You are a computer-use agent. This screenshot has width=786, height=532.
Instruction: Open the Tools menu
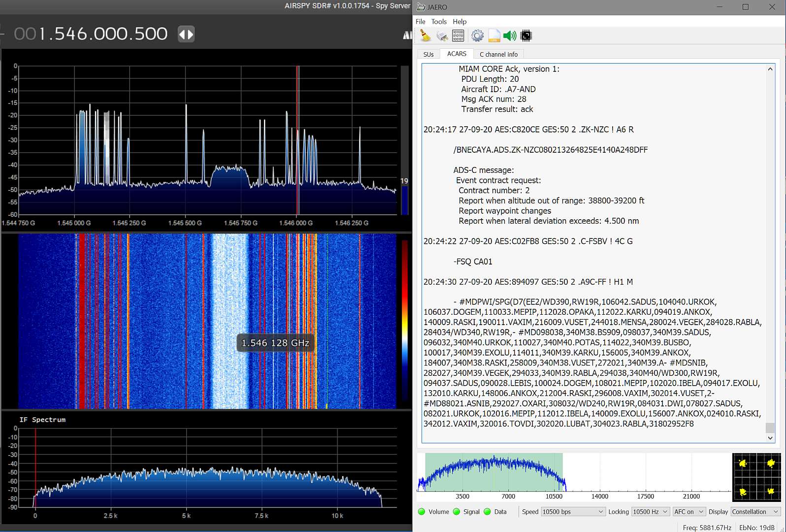tap(438, 22)
